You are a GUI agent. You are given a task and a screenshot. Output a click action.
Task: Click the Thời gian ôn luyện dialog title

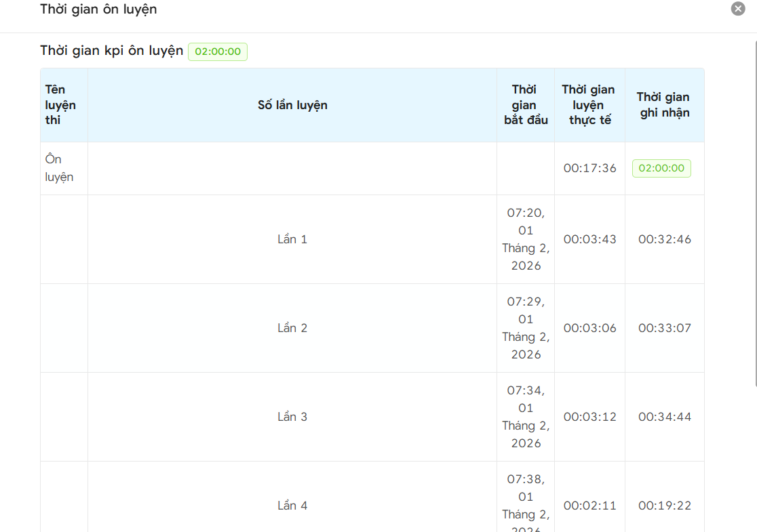[98, 9]
